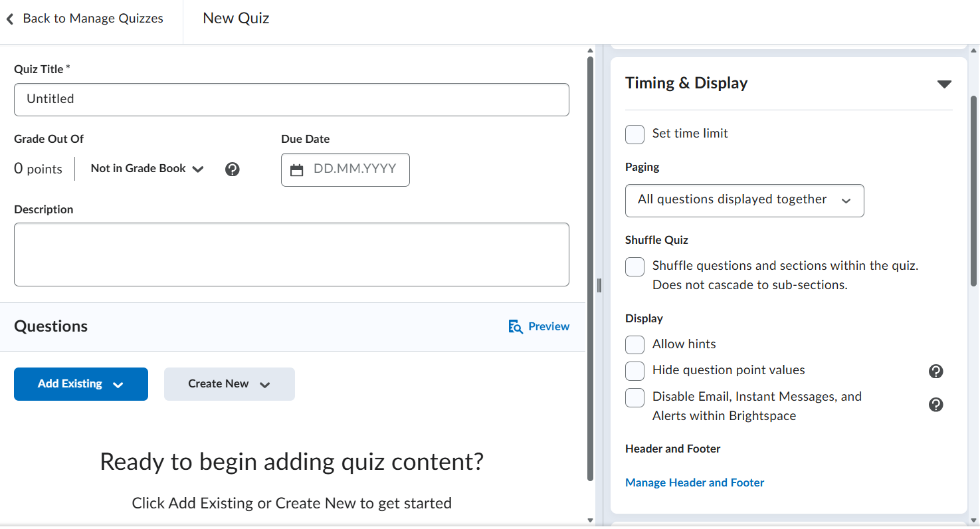Click help icon beside Disable Email option
Image resolution: width=980 pixels, height=529 pixels.
(935, 405)
